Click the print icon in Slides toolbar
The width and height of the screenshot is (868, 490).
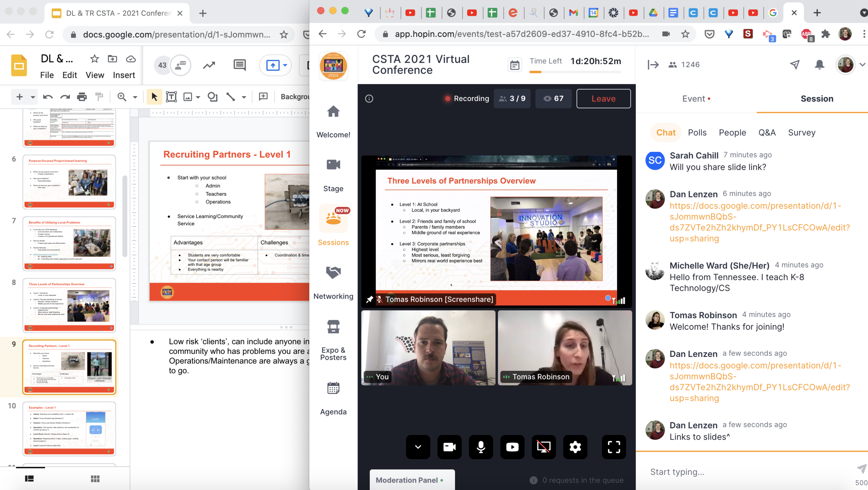click(82, 97)
